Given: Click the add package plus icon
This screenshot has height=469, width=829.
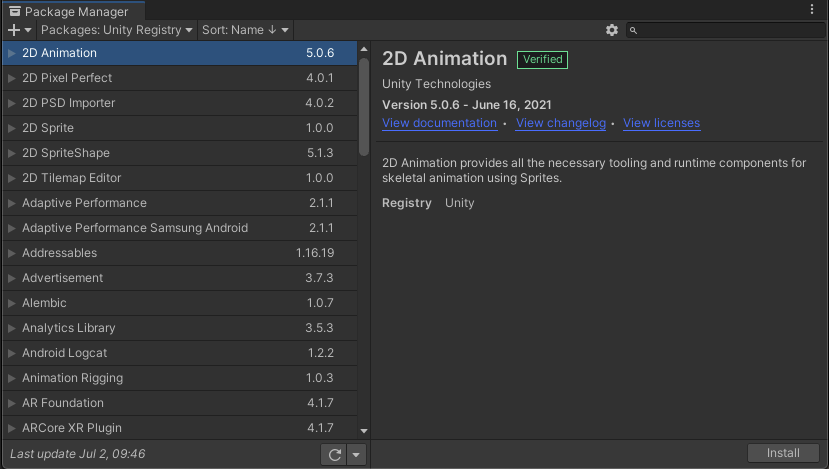Looking at the screenshot, I should (x=14, y=30).
